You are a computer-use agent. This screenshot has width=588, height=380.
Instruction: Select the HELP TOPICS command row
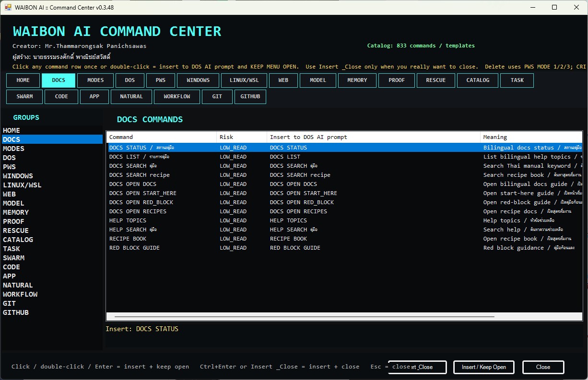coord(344,220)
